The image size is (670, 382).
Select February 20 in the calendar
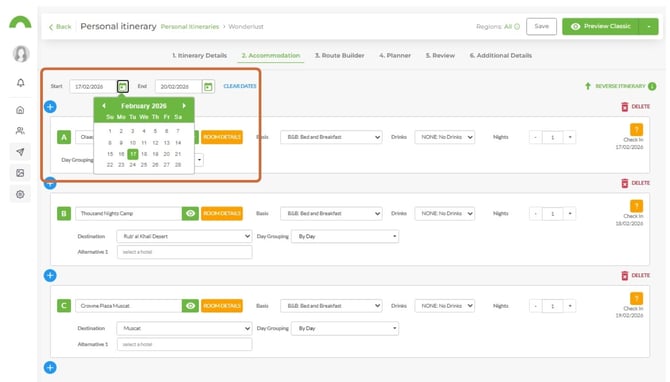point(167,154)
